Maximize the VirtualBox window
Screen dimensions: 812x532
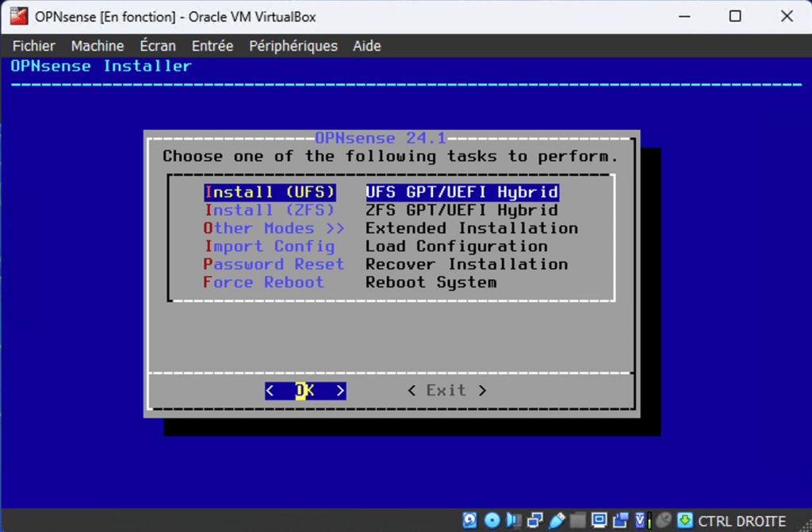[735, 16]
